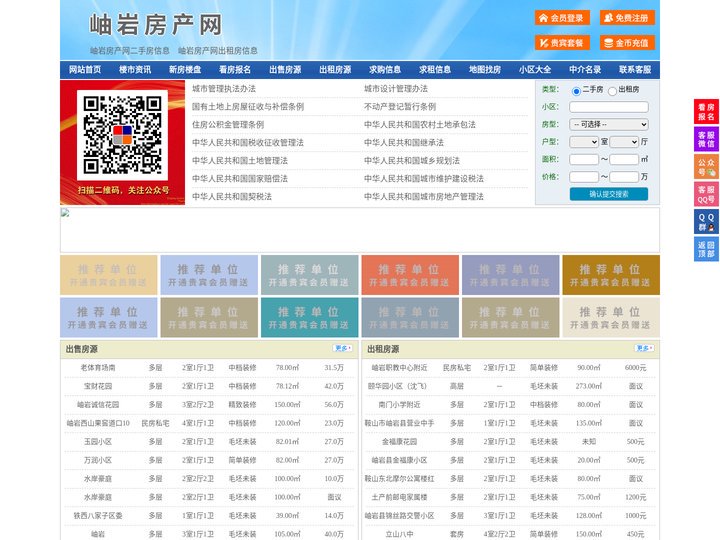Open 求购信息 navigation item
This screenshot has width=720, height=540.
385,70
